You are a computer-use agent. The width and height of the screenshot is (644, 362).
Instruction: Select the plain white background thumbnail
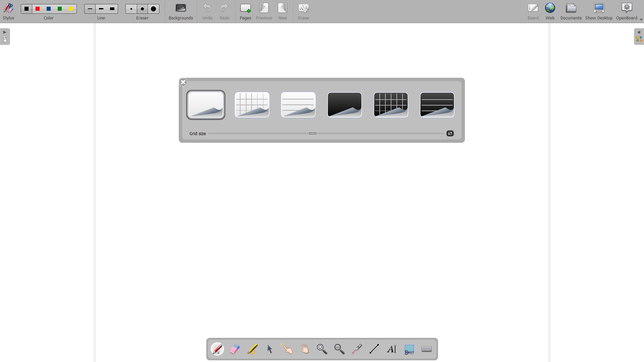(205, 105)
